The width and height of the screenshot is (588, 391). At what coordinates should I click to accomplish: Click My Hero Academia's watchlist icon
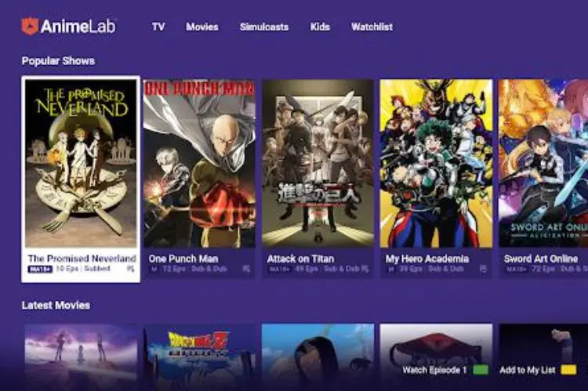point(484,269)
